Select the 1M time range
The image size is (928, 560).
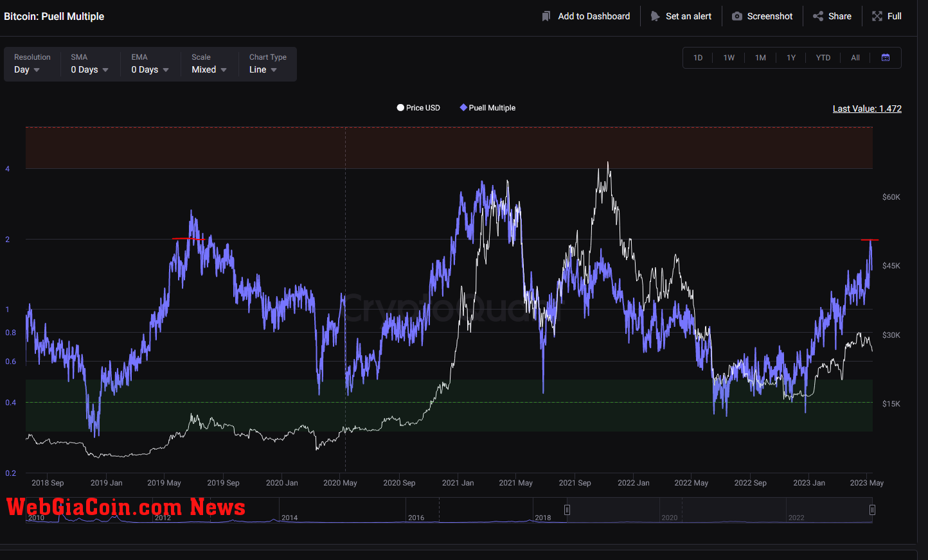click(x=760, y=58)
